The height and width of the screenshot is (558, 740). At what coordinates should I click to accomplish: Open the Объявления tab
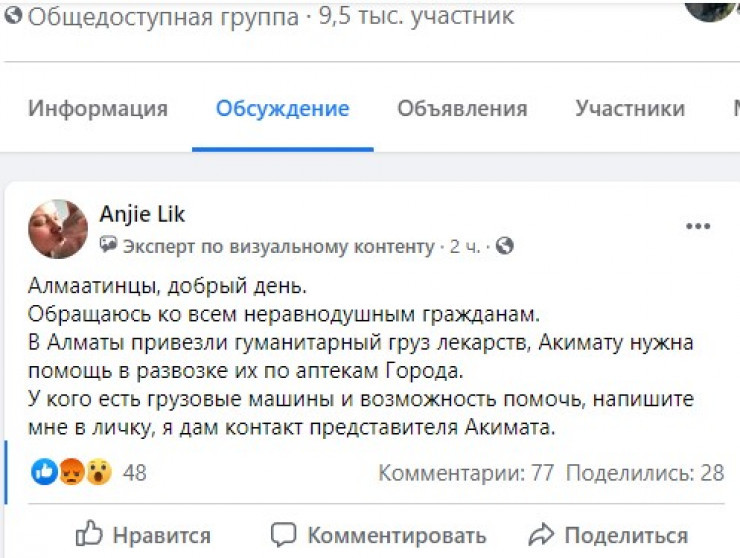pos(462,109)
